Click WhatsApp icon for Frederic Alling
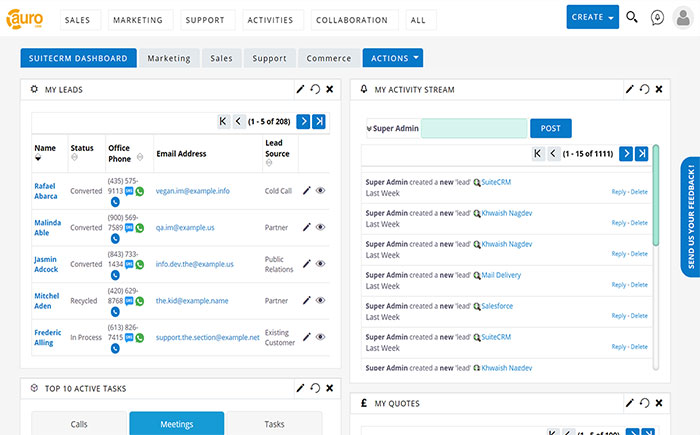 point(140,338)
